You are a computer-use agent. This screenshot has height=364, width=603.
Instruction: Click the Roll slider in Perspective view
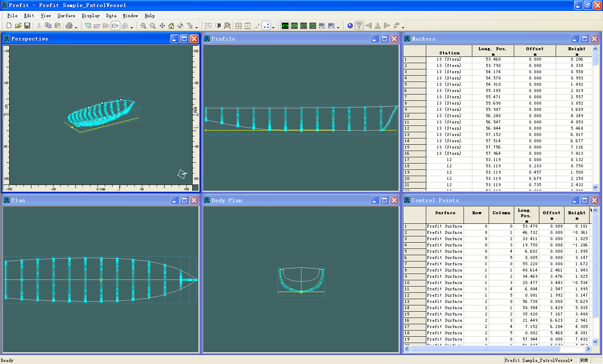coord(196,126)
